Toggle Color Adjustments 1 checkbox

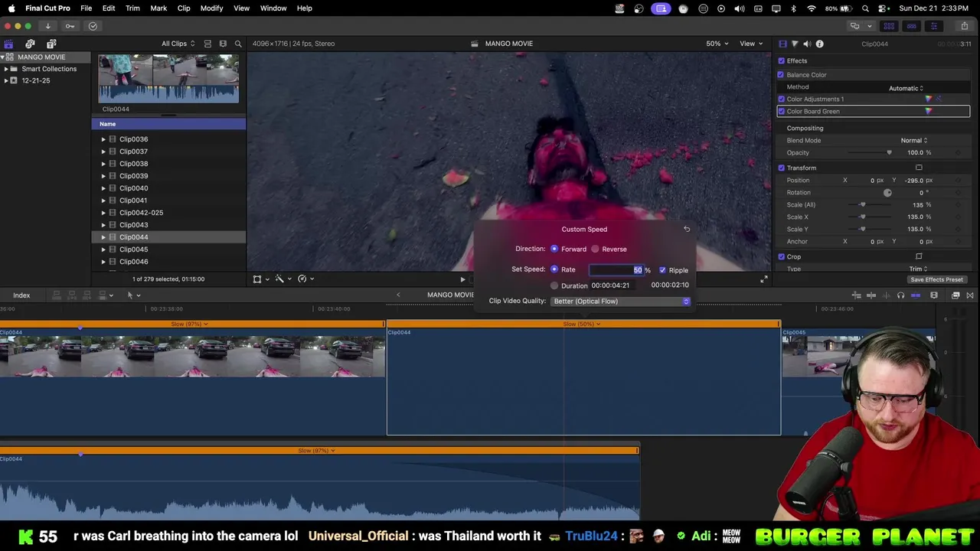[x=781, y=99]
